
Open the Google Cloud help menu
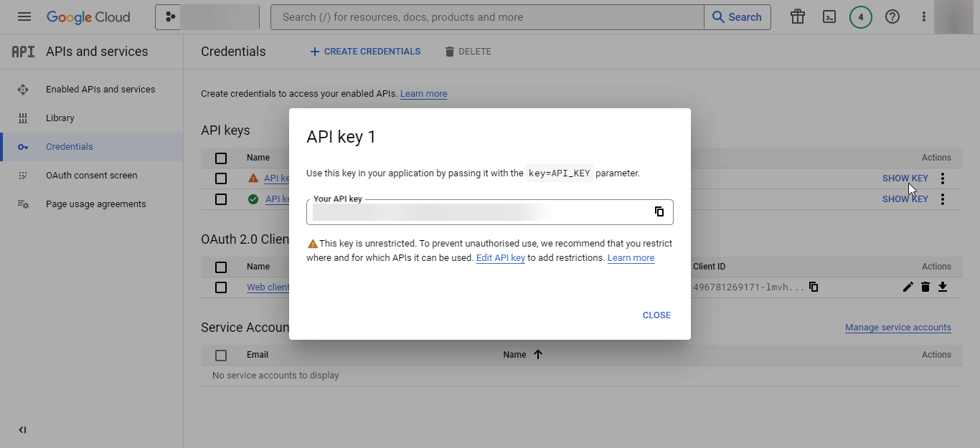pyautogui.click(x=892, y=16)
